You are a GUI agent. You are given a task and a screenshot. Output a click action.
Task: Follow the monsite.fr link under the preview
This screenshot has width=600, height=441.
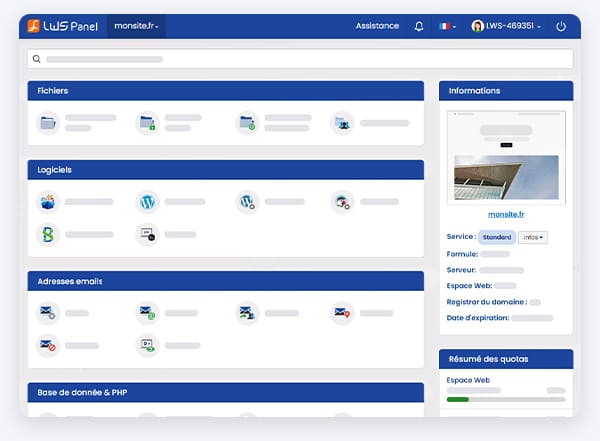click(506, 214)
